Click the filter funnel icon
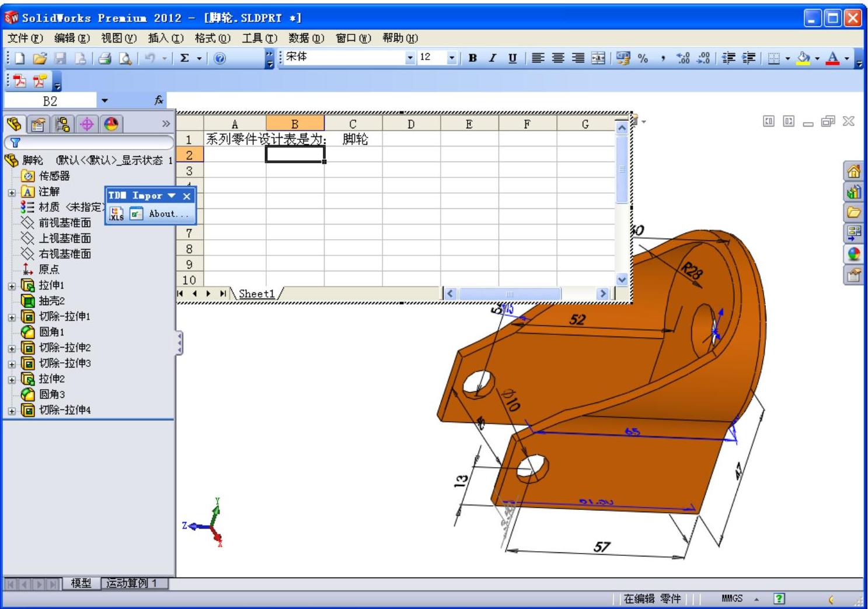The height and width of the screenshot is (609, 868). [x=15, y=142]
